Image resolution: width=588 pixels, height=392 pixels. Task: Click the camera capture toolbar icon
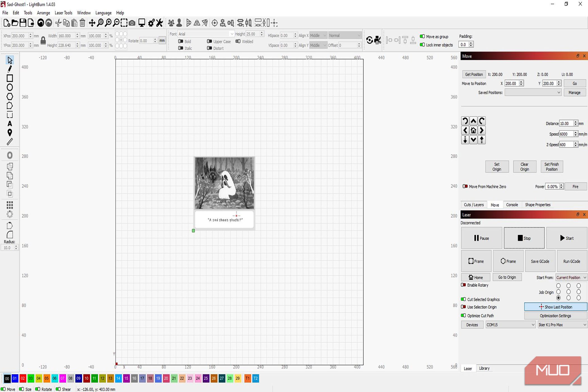132,23
